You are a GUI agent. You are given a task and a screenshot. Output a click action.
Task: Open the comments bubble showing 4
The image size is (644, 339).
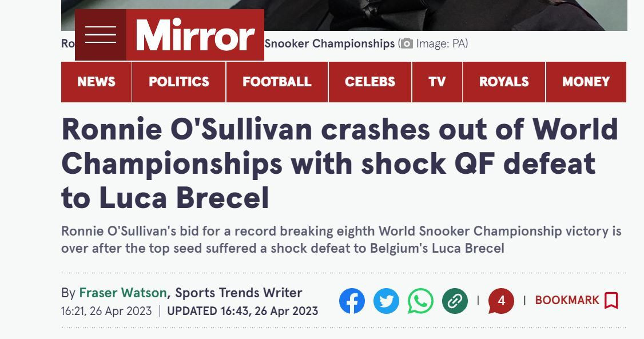pos(501,301)
